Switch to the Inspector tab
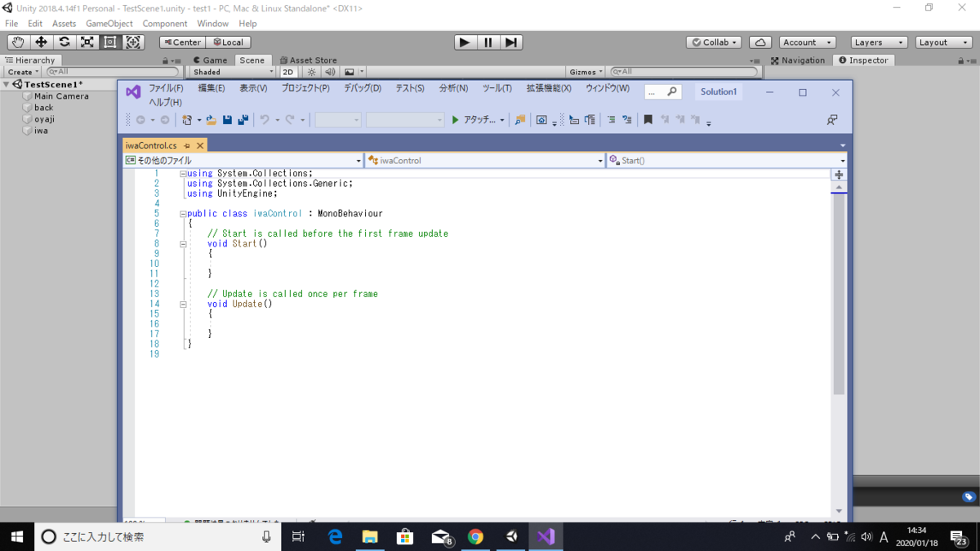980x551 pixels. (863, 60)
